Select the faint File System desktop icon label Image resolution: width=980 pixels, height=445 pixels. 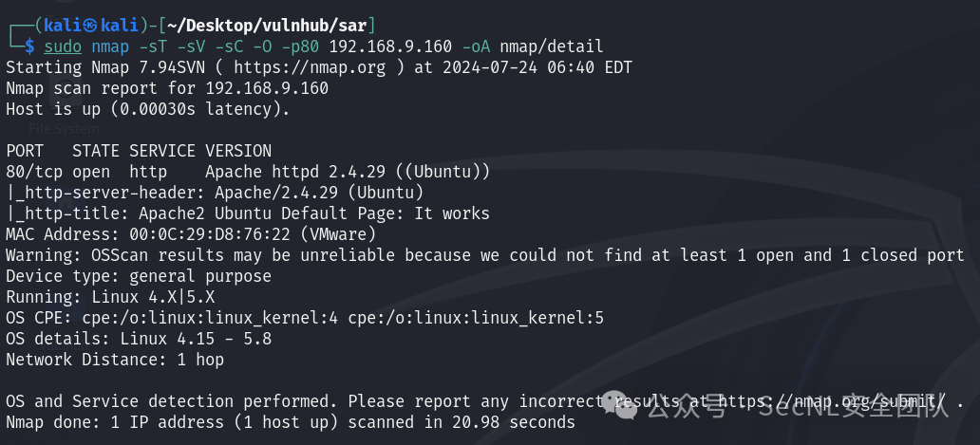click(x=64, y=129)
